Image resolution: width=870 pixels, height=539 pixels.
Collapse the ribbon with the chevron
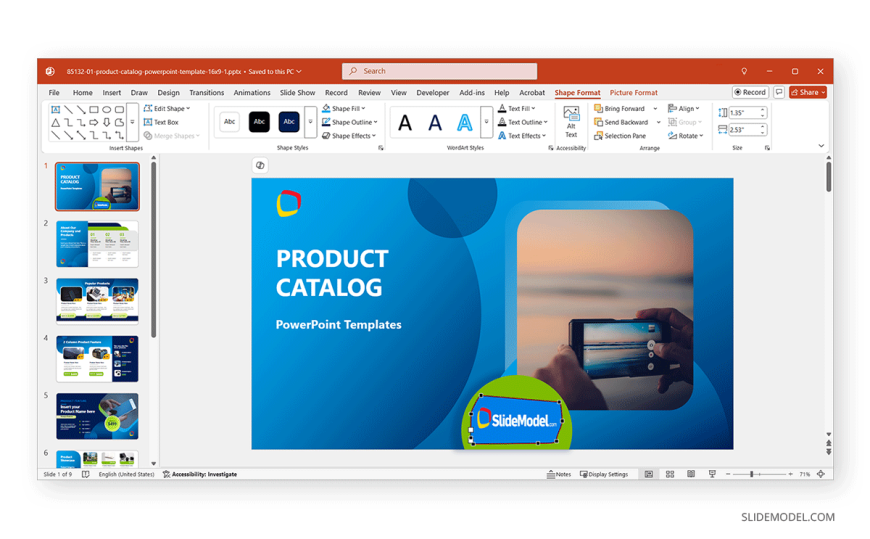coord(821,146)
